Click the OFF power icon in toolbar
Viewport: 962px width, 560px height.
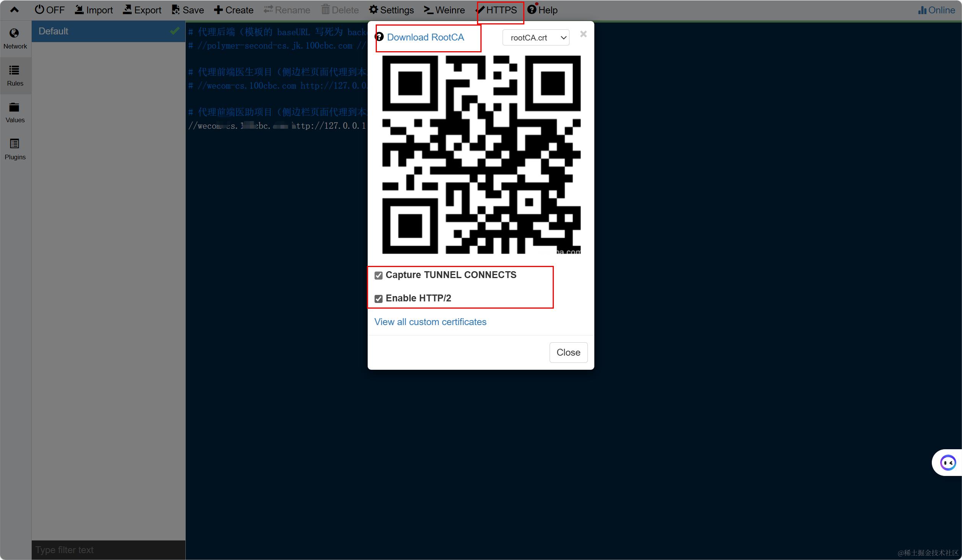[x=39, y=10]
